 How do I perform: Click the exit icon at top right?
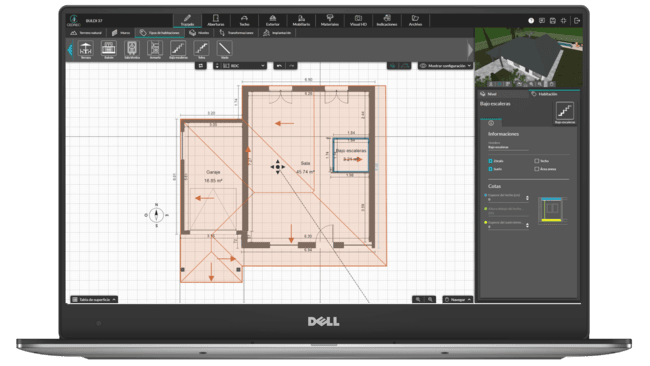coord(577,20)
